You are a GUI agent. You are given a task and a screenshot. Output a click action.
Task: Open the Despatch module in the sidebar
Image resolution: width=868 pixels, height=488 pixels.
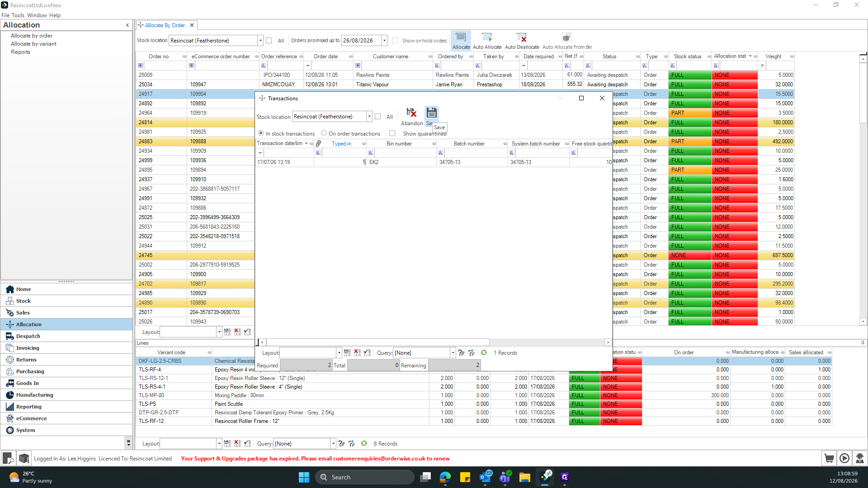(67, 336)
